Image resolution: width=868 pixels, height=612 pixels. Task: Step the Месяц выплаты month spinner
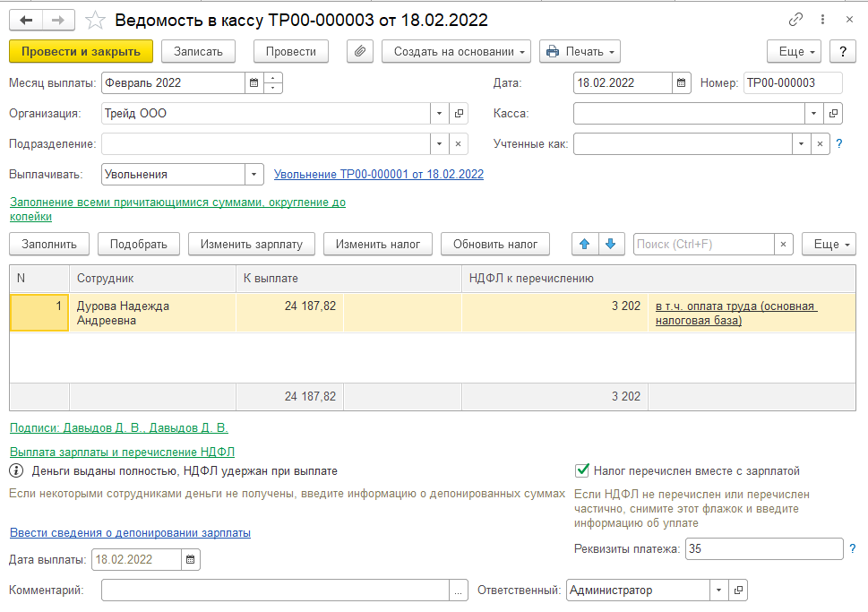coord(273,83)
